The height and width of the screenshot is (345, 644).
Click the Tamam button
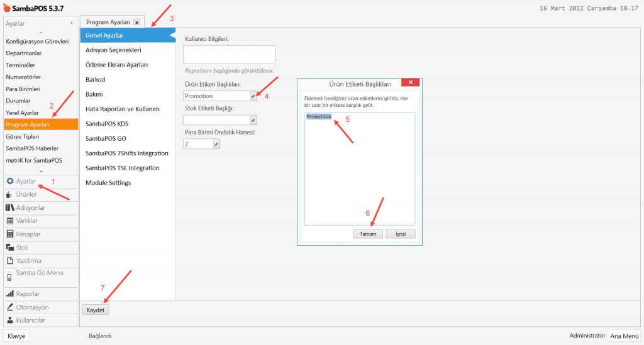[x=368, y=234]
